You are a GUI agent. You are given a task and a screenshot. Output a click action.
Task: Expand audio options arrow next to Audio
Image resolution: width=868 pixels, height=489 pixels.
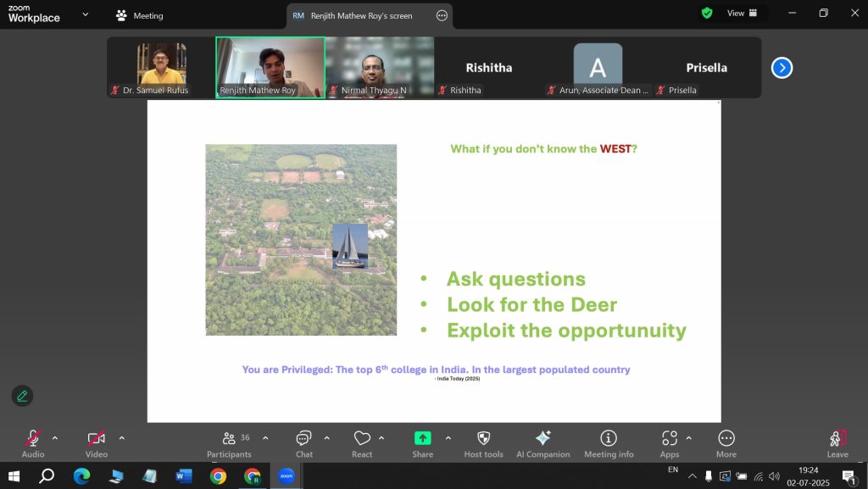coord(55,438)
